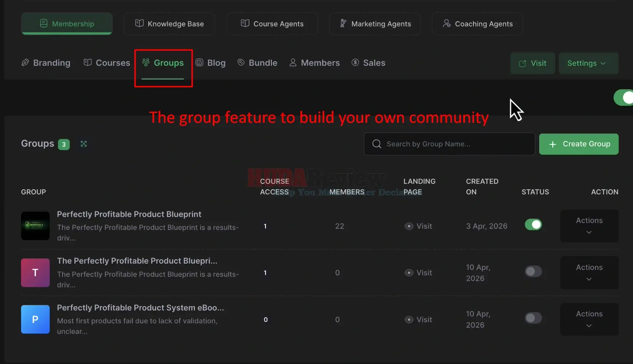Disable status of Perfectly Profitable Product Blueprint
633x364 pixels.
pos(533,225)
